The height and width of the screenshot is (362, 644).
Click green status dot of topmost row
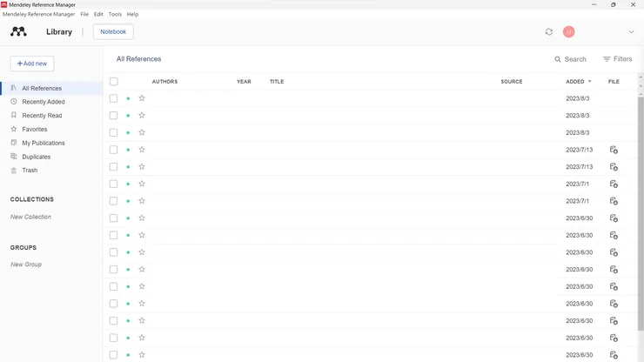128,98
